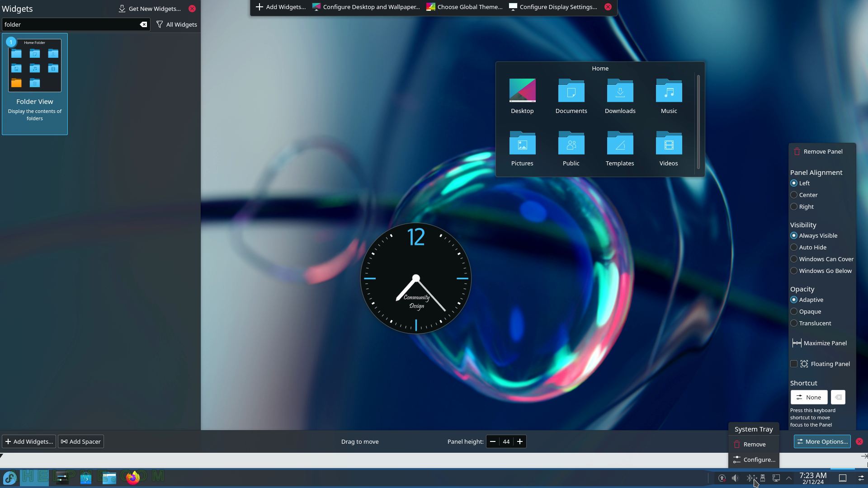Viewport: 868px width, 488px height.
Task: Select the Folder View widget thumbnail
Action: [x=35, y=84]
